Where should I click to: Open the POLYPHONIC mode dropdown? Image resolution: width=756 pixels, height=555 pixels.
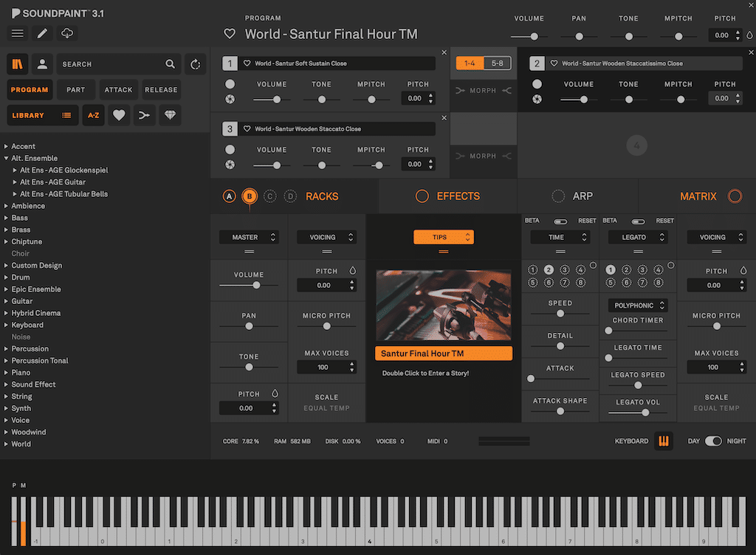pyautogui.click(x=638, y=306)
